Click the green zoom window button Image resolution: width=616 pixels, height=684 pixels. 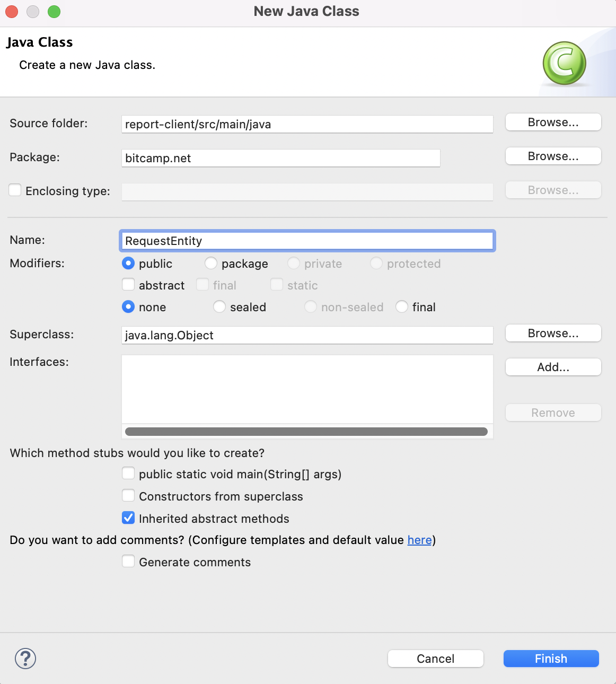pyautogui.click(x=54, y=11)
